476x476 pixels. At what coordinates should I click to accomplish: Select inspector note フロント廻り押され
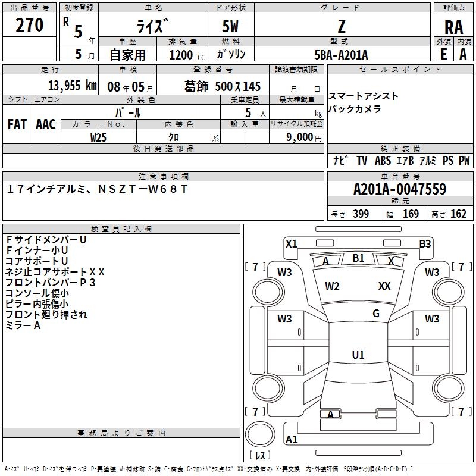pyautogui.click(x=46, y=315)
